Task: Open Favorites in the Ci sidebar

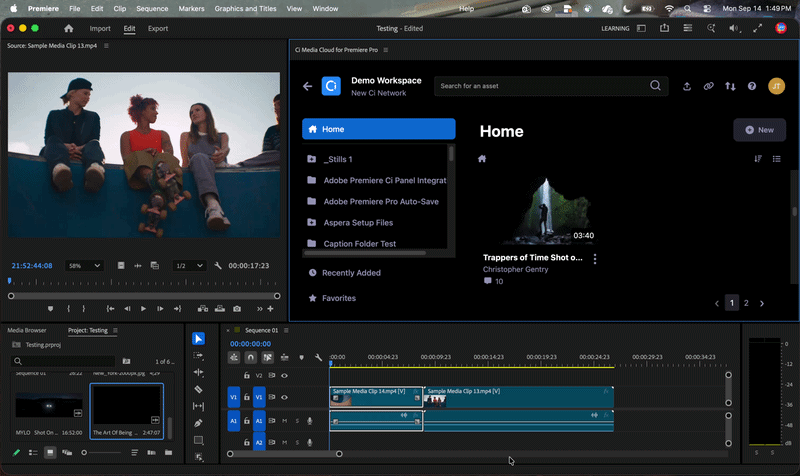Action: [x=339, y=298]
